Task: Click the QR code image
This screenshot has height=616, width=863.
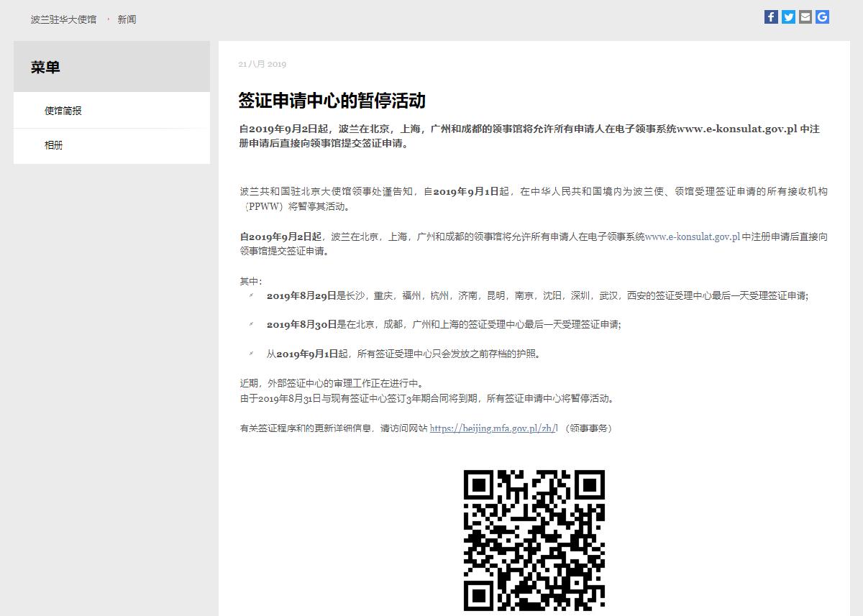Action: pos(534,540)
